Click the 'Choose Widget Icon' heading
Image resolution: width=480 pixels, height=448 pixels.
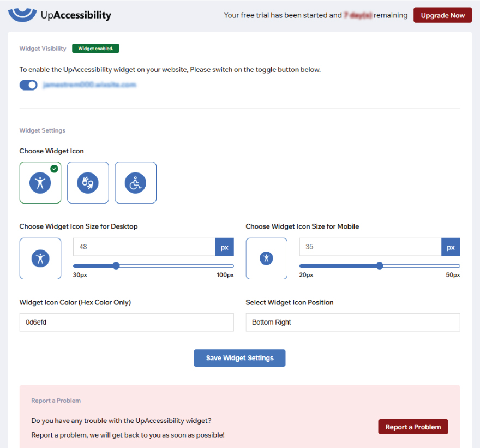pos(52,151)
